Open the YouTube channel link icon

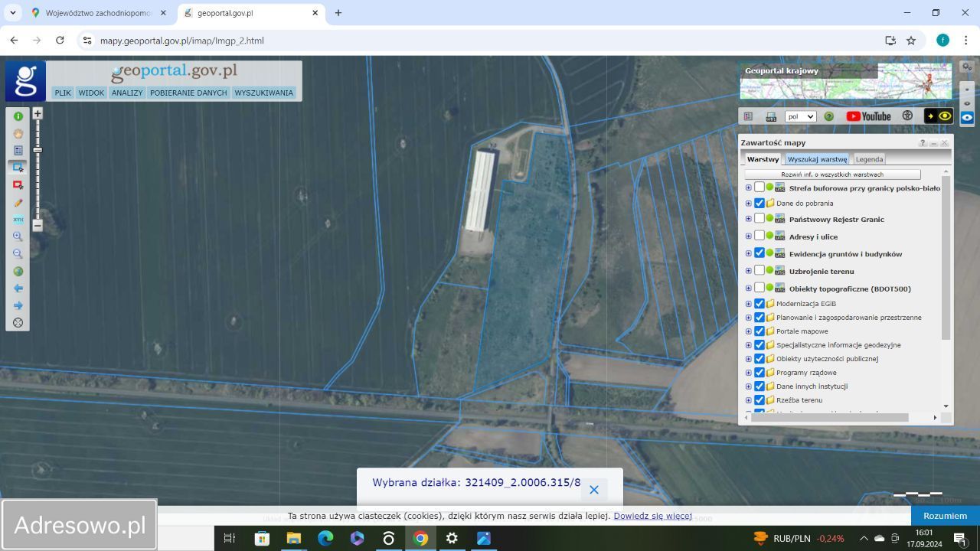pos(868,116)
